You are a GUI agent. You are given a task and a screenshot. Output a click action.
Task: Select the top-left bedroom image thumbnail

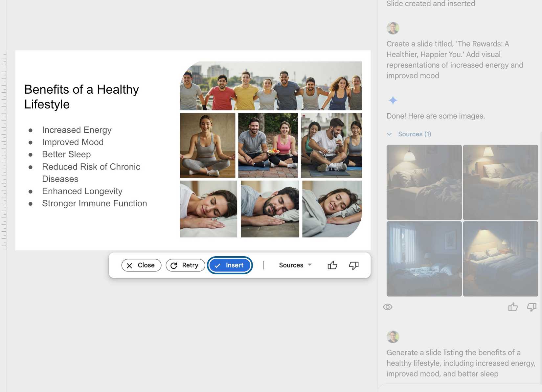pyautogui.click(x=424, y=182)
